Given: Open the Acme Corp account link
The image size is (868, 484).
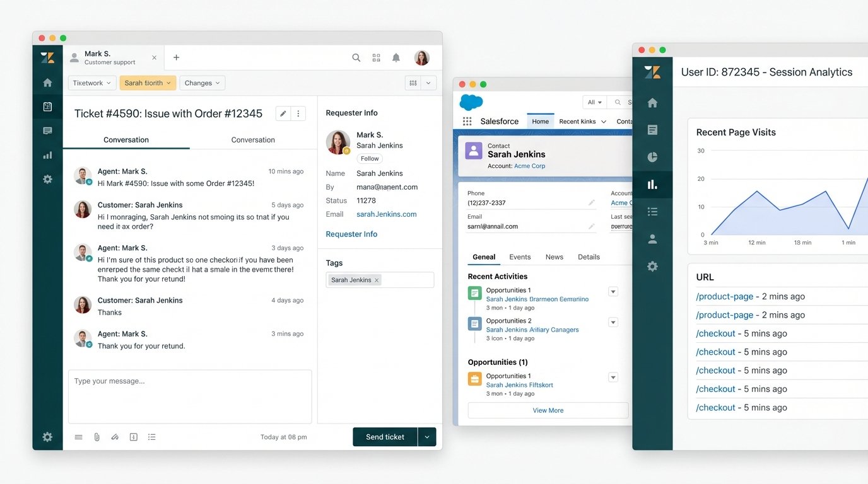Looking at the screenshot, I should click(x=529, y=166).
